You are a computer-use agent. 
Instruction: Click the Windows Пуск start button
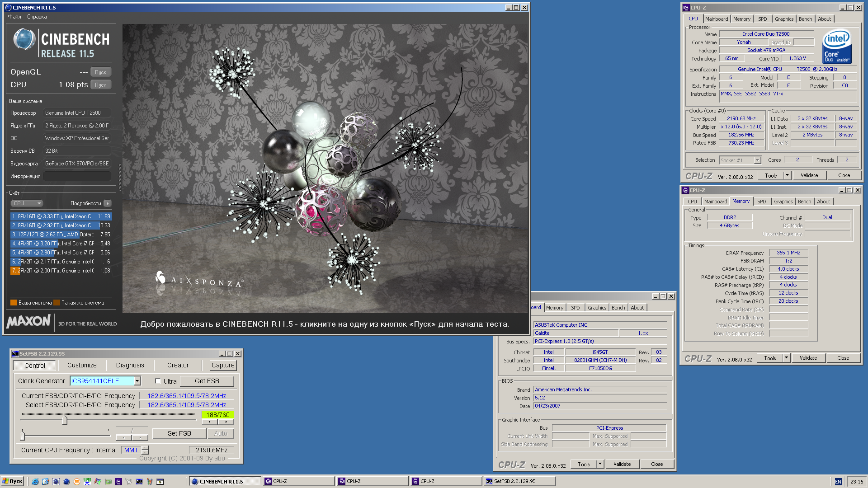click(x=12, y=482)
